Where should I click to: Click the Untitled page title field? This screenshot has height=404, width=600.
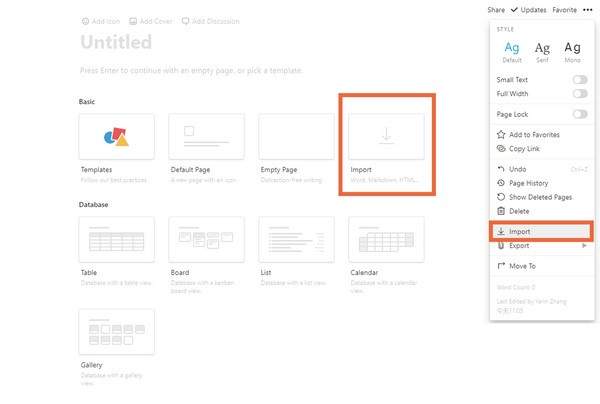(116, 42)
